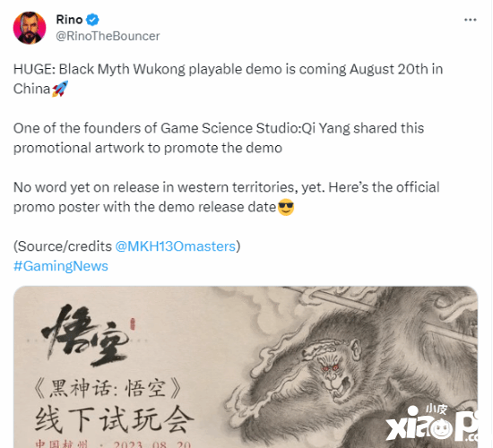
Task: Click the red seal stamp beside calligraphy
Action: click(133, 323)
